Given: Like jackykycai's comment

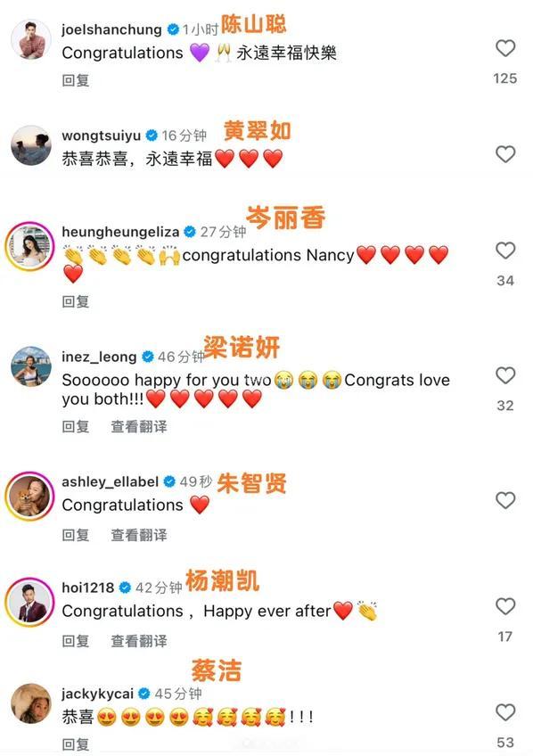Looking at the screenshot, I should 505,712.
